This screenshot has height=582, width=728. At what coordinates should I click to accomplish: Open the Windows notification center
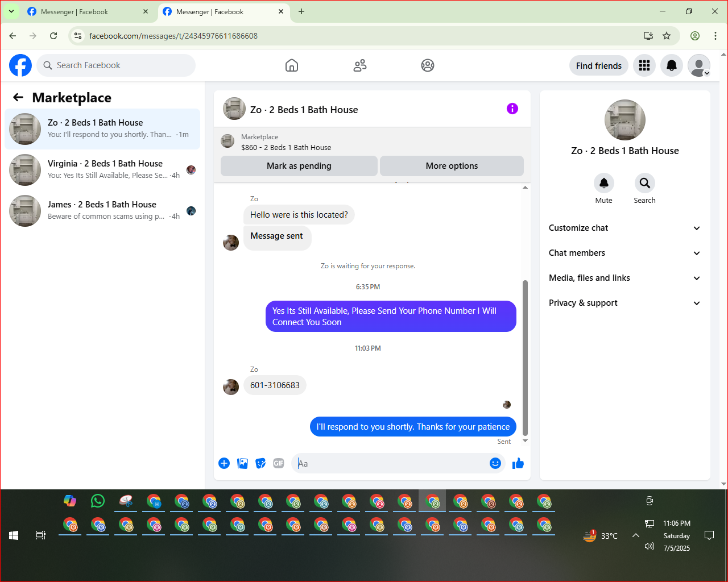pos(709,535)
